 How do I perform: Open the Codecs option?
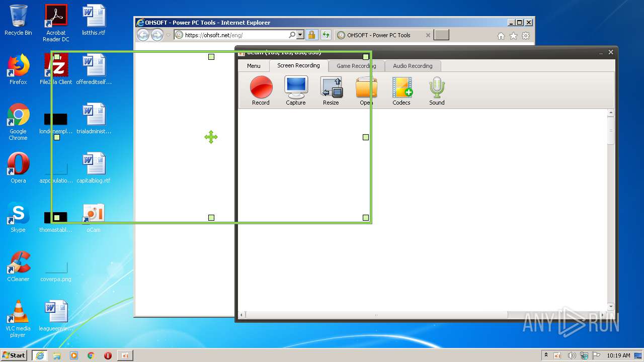tap(401, 90)
